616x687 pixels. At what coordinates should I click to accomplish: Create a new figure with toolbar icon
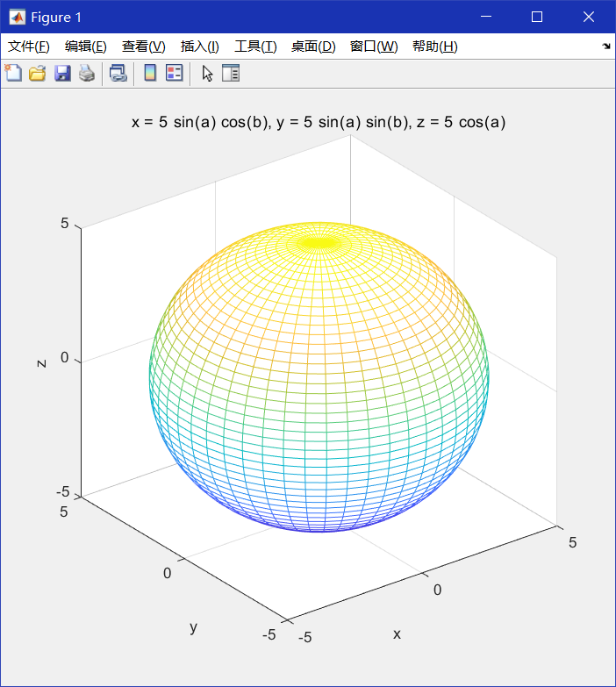tap(13, 73)
